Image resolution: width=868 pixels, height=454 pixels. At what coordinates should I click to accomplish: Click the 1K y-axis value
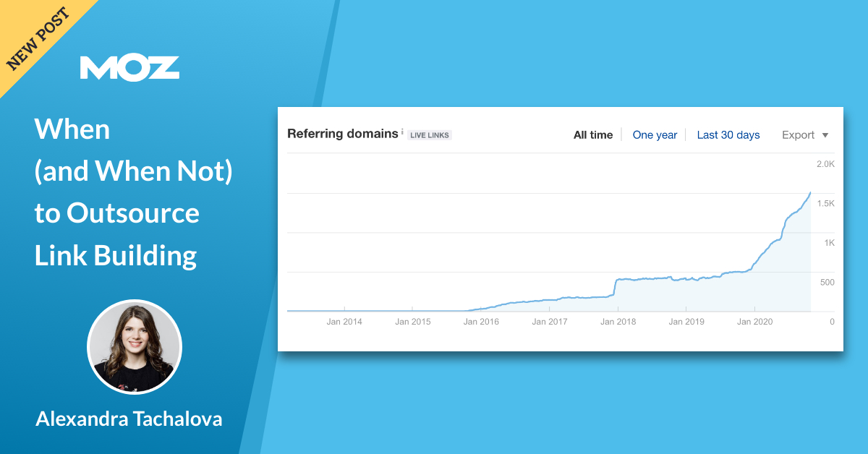click(830, 243)
